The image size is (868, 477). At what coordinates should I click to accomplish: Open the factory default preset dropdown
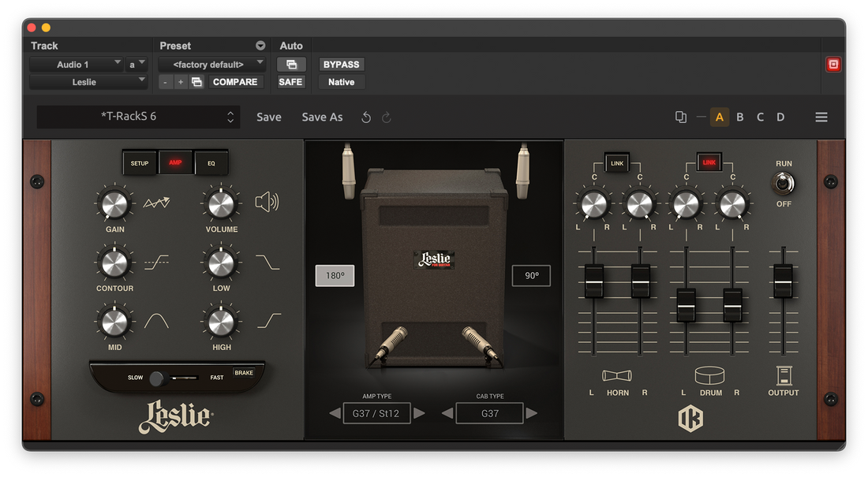point(212,64)
